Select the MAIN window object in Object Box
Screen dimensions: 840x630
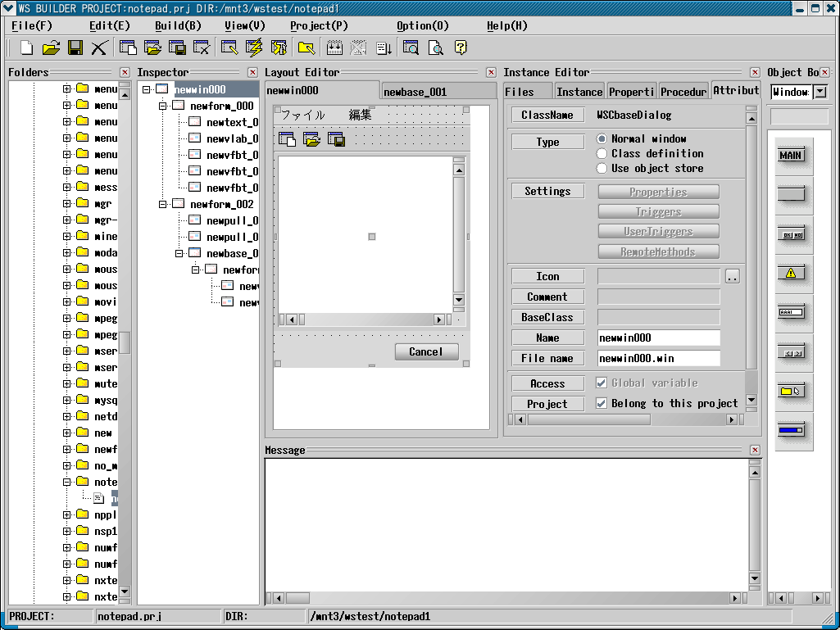click(x=790, y=156)
